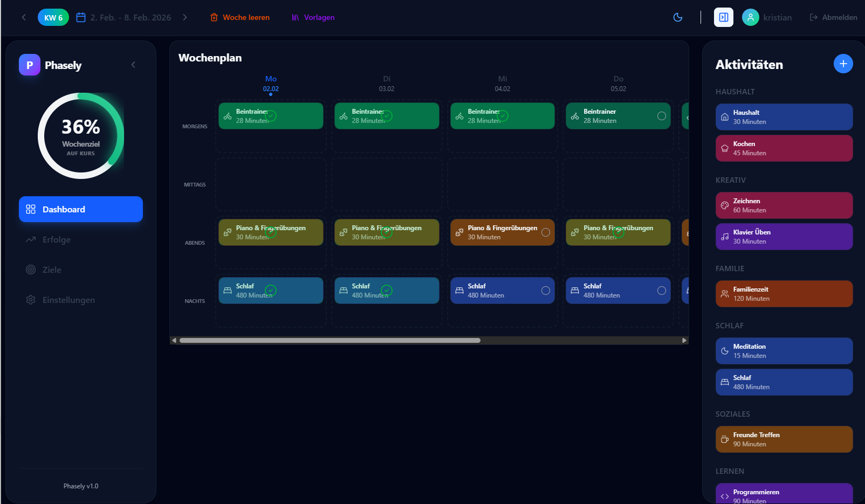Mark Wednesday's Schlaf as completed
Viewport: 865px width, 504px height.
tap(545, 291)
